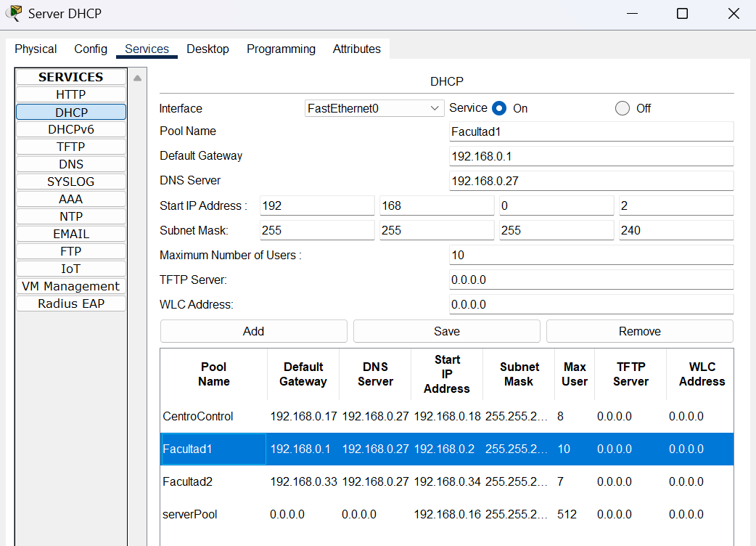
Task: Click the Subnet Mask column header
Action: 519,375
